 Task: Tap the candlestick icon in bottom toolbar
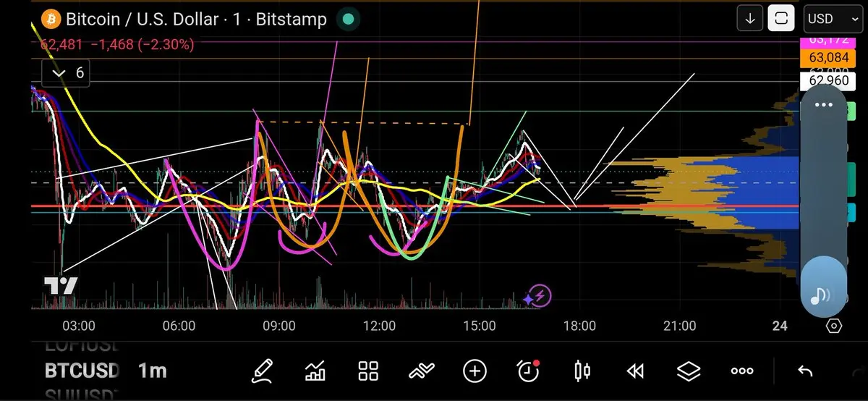pos(582,371)
